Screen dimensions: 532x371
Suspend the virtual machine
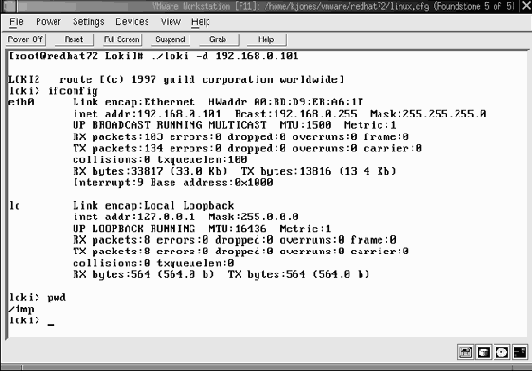tap(170, 39)
